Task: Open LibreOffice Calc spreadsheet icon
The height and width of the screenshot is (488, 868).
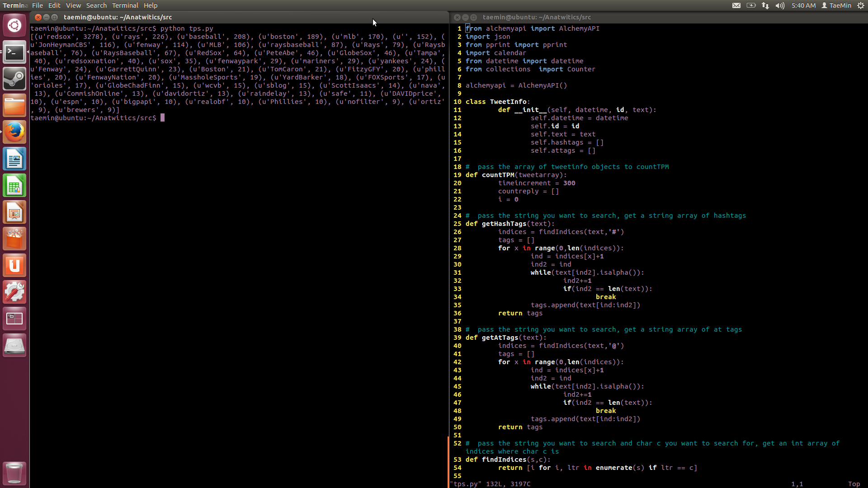Action: click(14, 186)
